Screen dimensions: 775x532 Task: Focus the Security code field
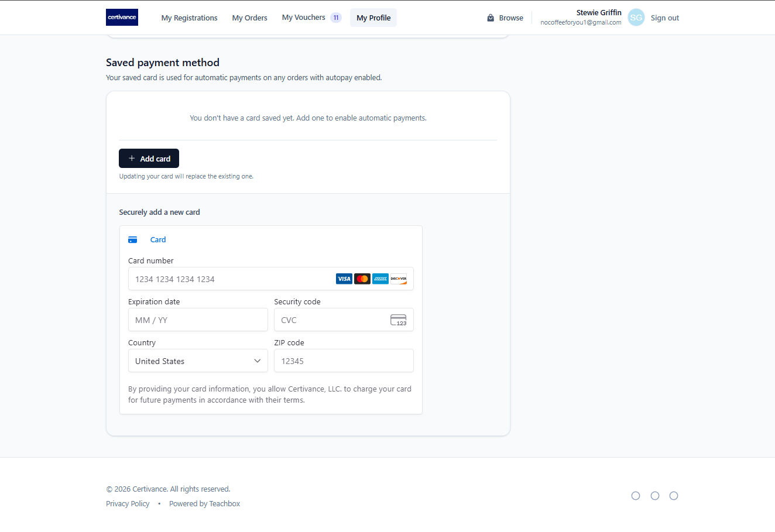pyautogui.click(x=344, y=320)
